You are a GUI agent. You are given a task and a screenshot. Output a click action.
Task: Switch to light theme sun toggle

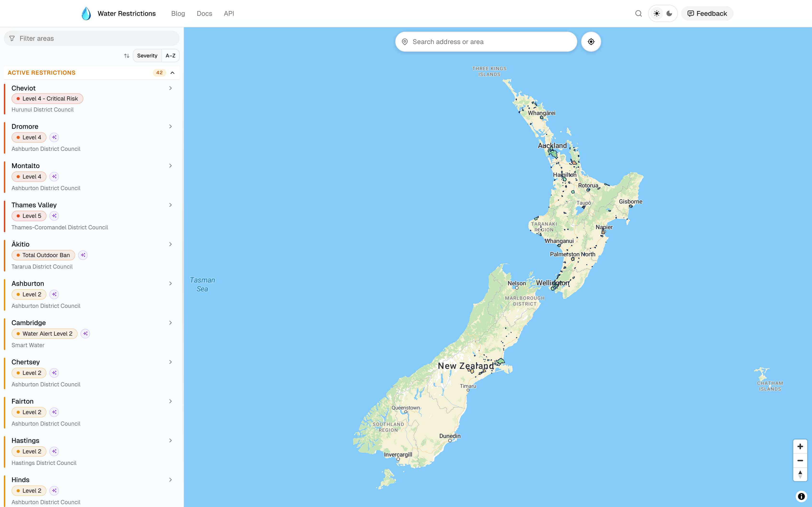pos(656,13)
